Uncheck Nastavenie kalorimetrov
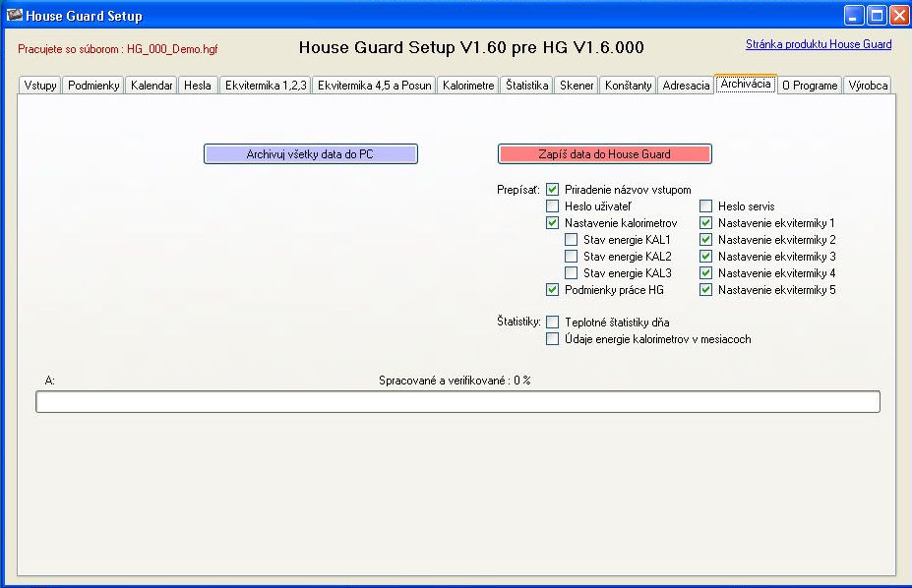Screen dimensions: 912x588 tap(553, 223)
